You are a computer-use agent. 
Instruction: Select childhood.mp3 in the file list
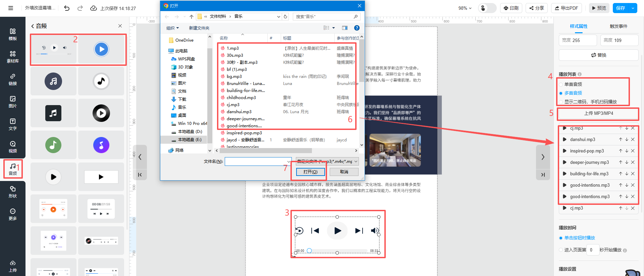point(241,98)
